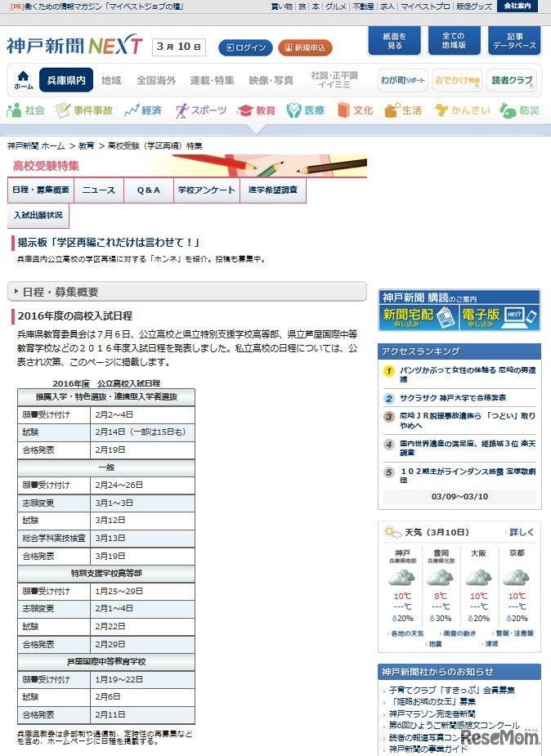551x756 pixels.
Task: Open PR マイベストジョブの種 link
Action: click(x=96, y=7)
